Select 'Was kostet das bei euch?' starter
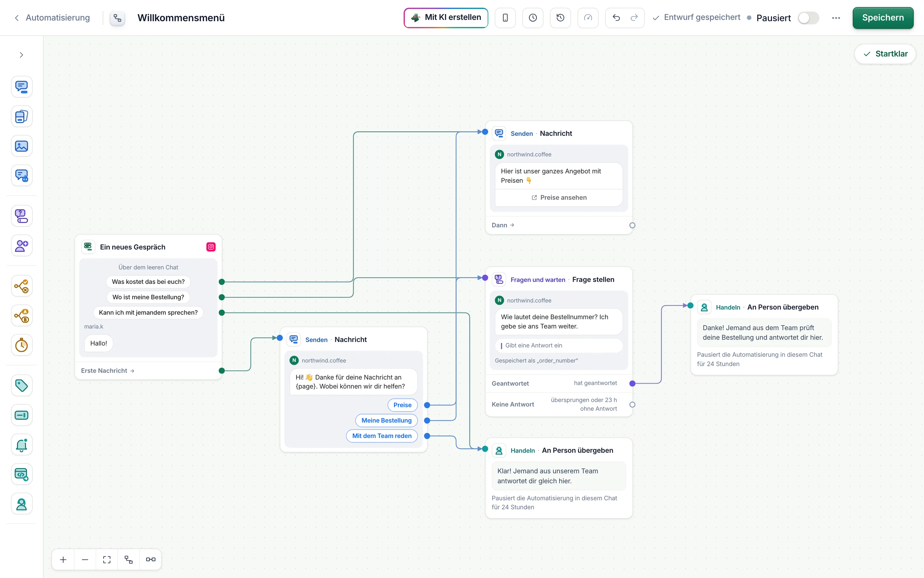The height and width of the screenshot is (578, 924). click(x=148, y=282)
